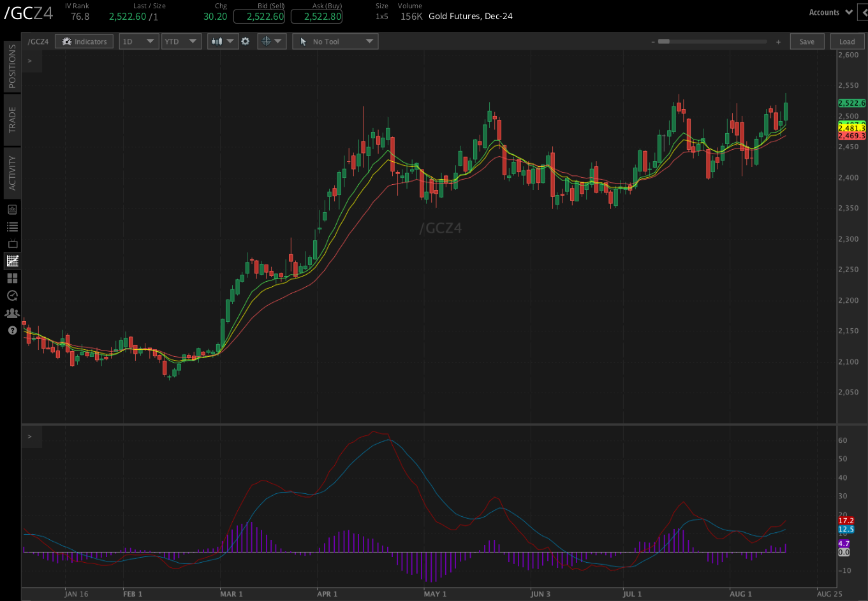Screen dimensions: 868x601
Task: Click the TV video player sidebar icon
Action: pyautogui.click(x=11, y=243)
